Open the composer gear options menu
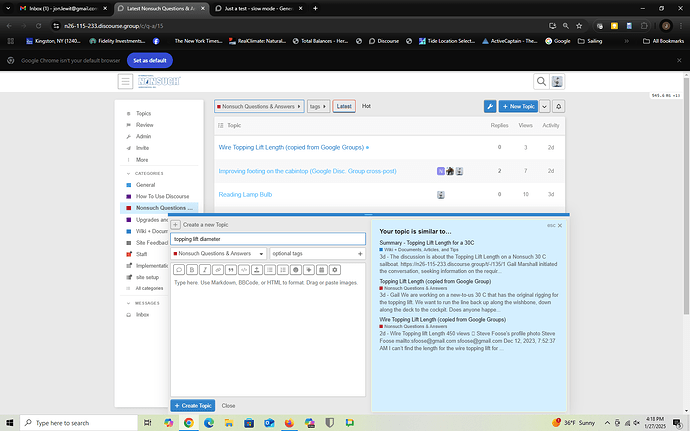The image size is (690, 431). (x=335, y=270)
